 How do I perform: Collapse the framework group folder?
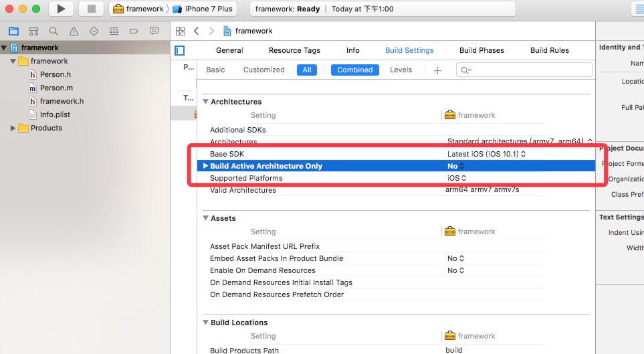point(13,62)
